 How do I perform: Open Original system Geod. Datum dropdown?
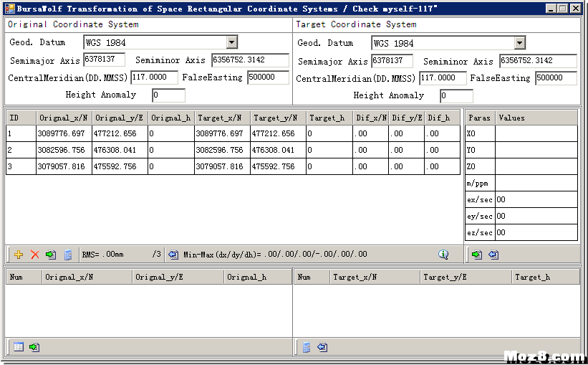(x=232, y=42)
